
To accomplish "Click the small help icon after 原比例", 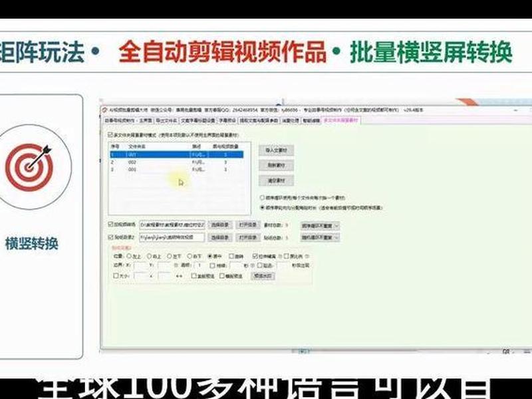I will click(x=307, y=256).
